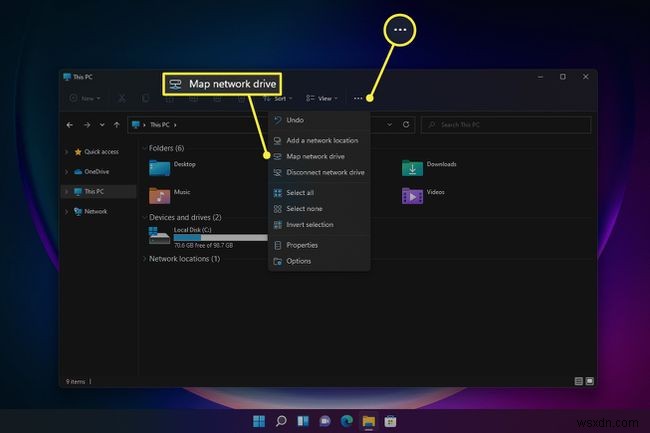The image size is (650, 433).
Task: Click the Copy icon in toolbar
Action: [x=145, y=98]
